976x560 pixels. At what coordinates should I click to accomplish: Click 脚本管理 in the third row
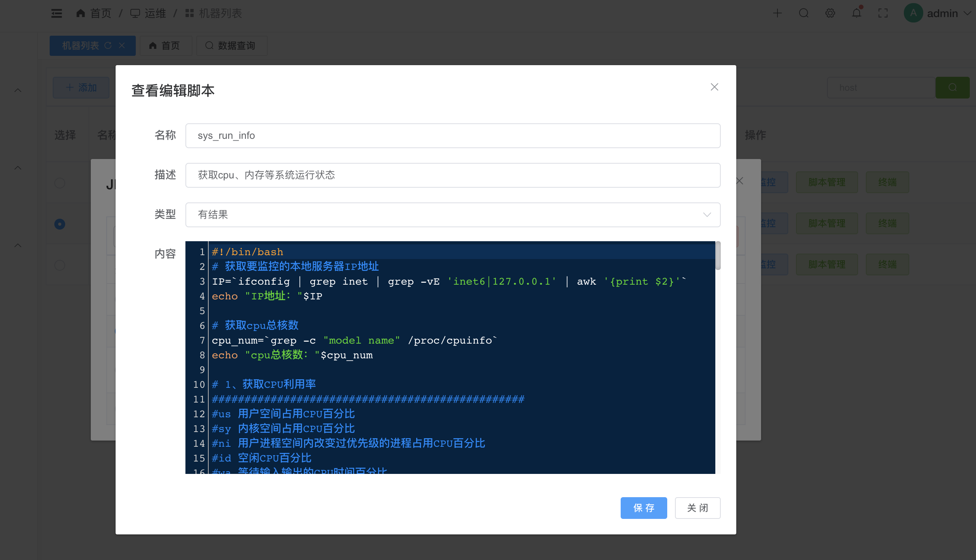tap(827, 264)
